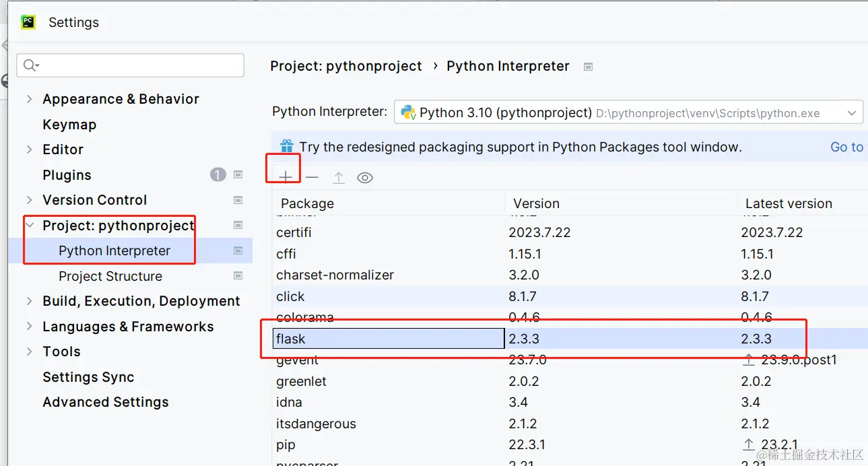Viewport: 868px width, 466px height.
Task: Select the flask package row
Action: (570, 339)
